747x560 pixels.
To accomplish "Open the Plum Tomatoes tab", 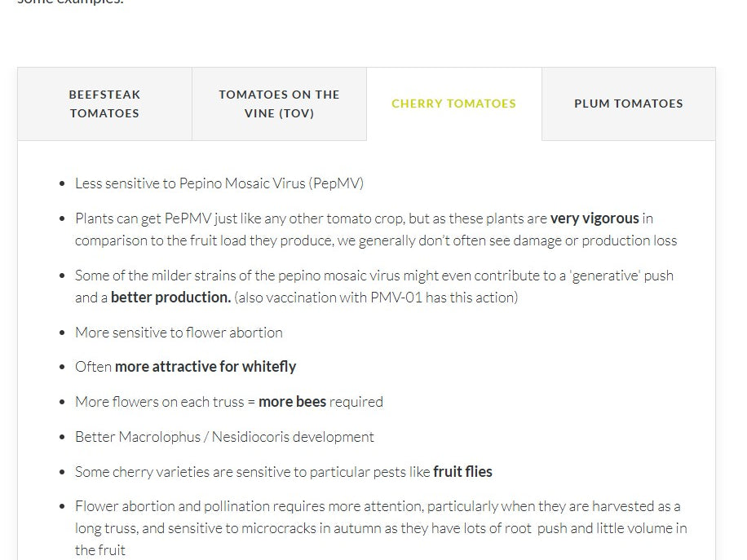I will point(628,104).
